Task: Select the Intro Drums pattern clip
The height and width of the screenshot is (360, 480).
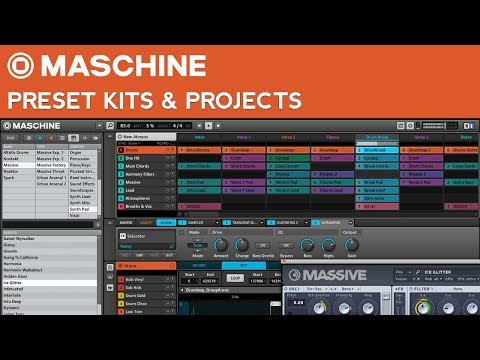Action: coord(199,150)
